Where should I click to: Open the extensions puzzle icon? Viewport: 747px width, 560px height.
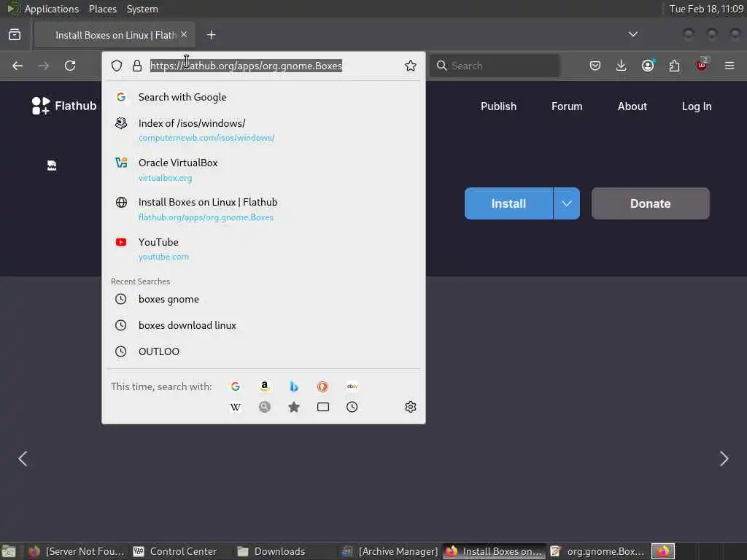pos(675,66)
